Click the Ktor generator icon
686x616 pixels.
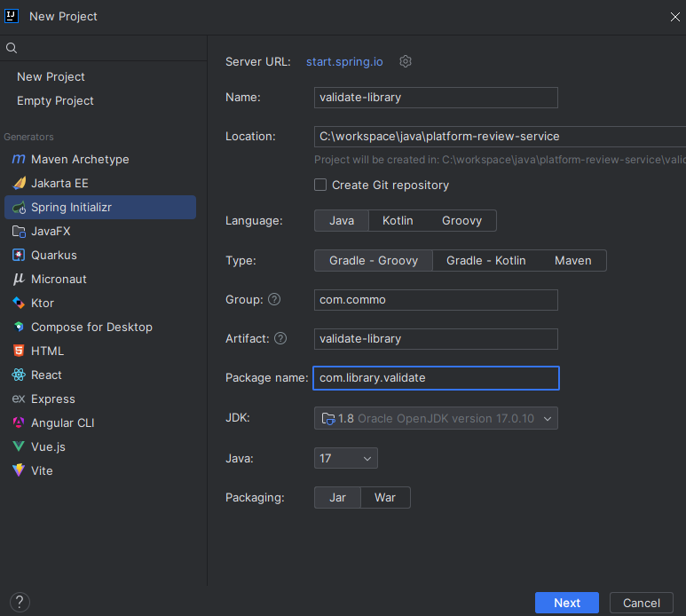coord(19,303)
